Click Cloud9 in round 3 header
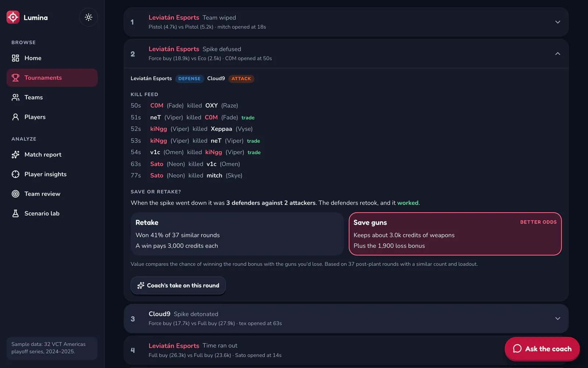Image resolution: width=588 pixels, height=368 pixels. click(x=159, y=314)
